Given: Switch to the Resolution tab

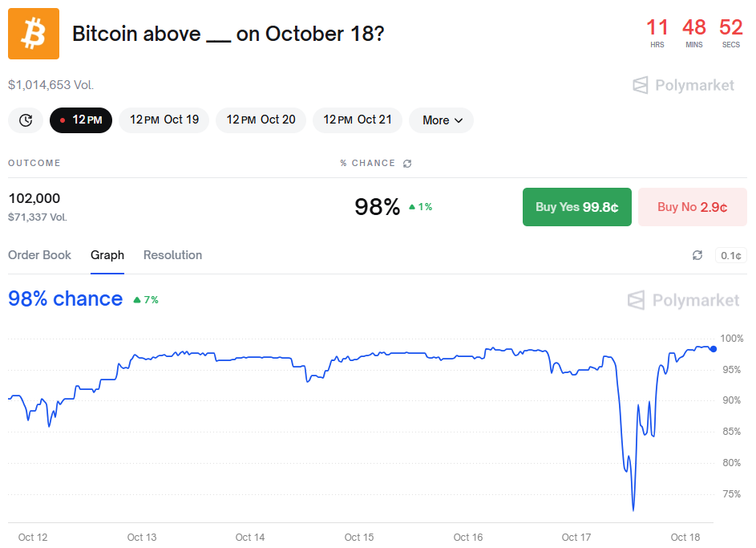Looking at the screenshot, I should coord(172,255).
